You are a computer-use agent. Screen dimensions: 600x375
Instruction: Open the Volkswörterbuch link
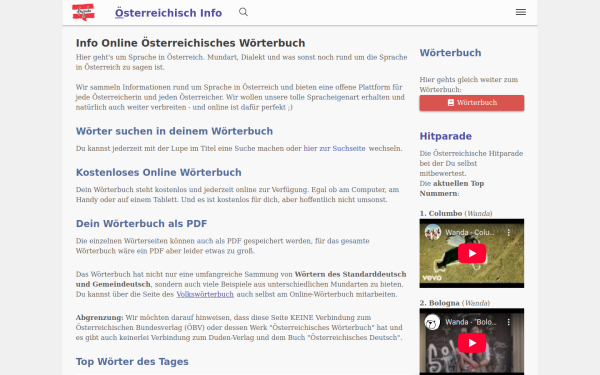pyautogui.click(x=205, y=294)
